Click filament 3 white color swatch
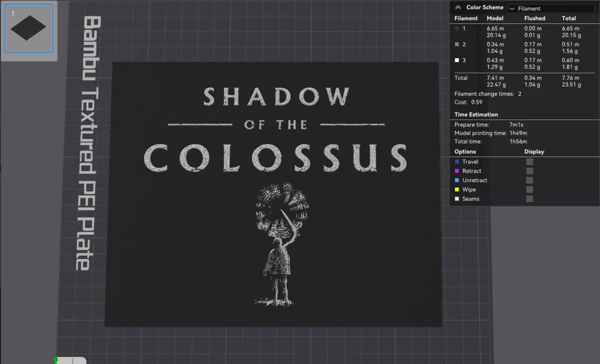 457,61
